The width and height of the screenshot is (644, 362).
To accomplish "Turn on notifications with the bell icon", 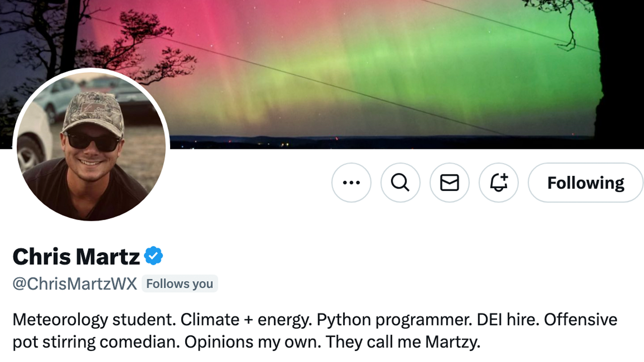I will click(x=499, y=183).
